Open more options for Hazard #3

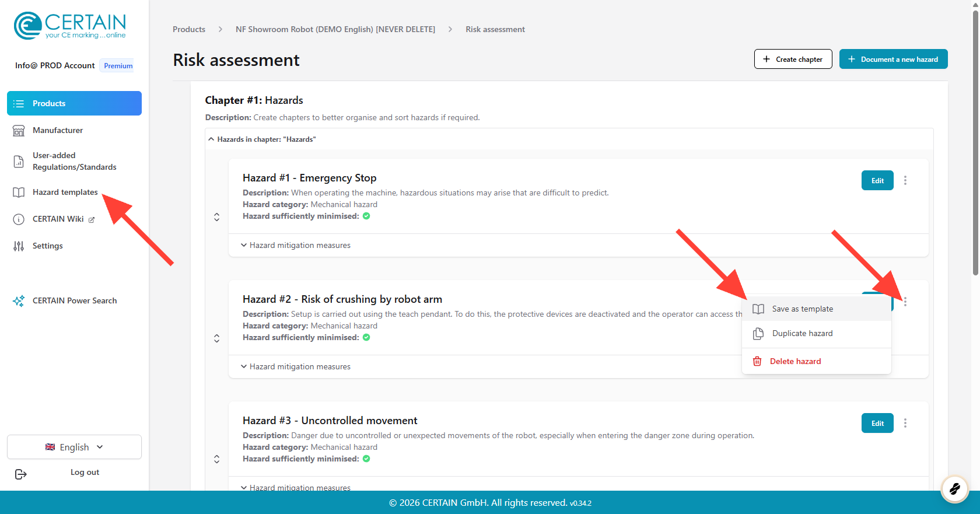tap(905, 423)
